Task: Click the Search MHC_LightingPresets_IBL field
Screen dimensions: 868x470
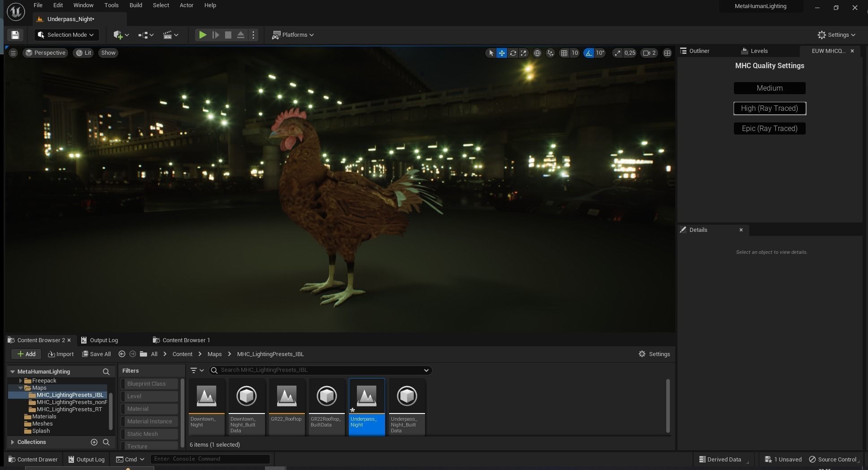Action: coord(320,370)
